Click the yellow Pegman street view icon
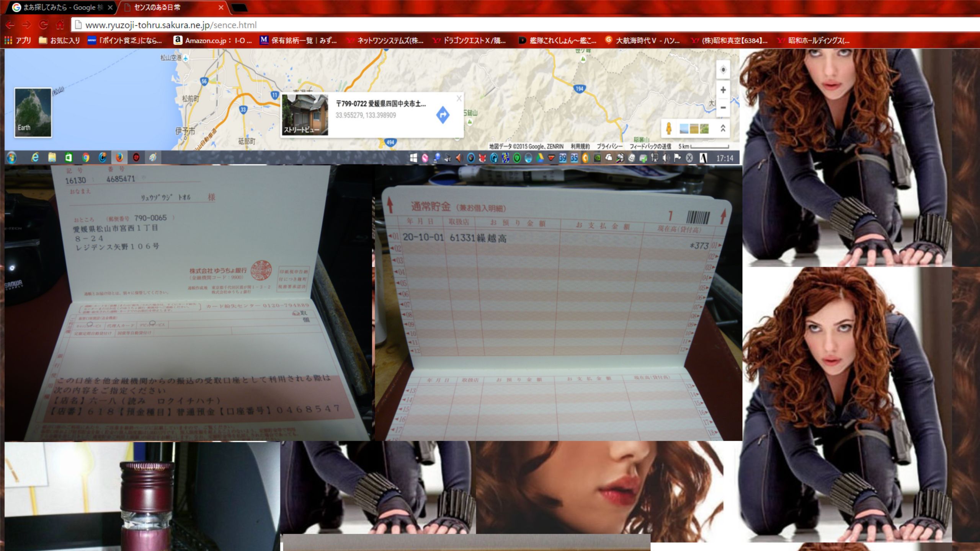980x551 pixels. [x=669, y=128]
